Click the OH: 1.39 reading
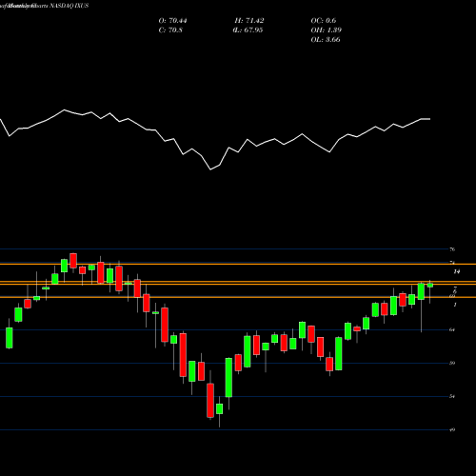 327,30
